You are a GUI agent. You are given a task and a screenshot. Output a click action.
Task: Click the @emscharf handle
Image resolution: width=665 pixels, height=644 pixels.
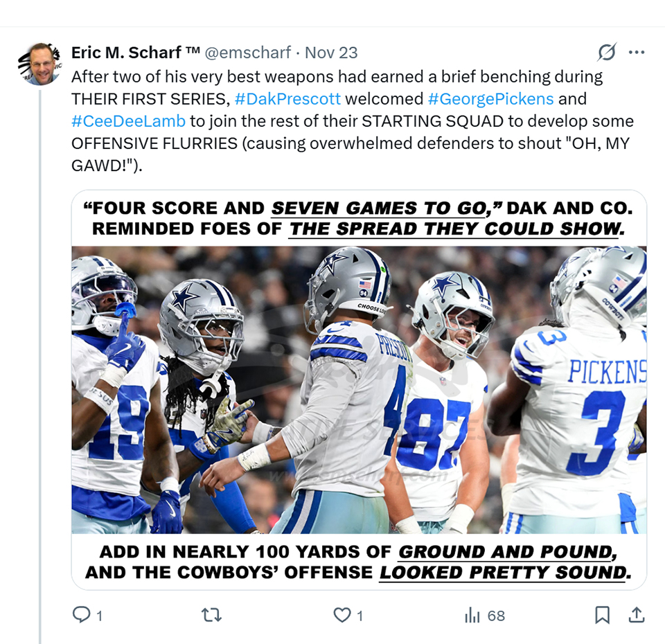click(247, 53)
